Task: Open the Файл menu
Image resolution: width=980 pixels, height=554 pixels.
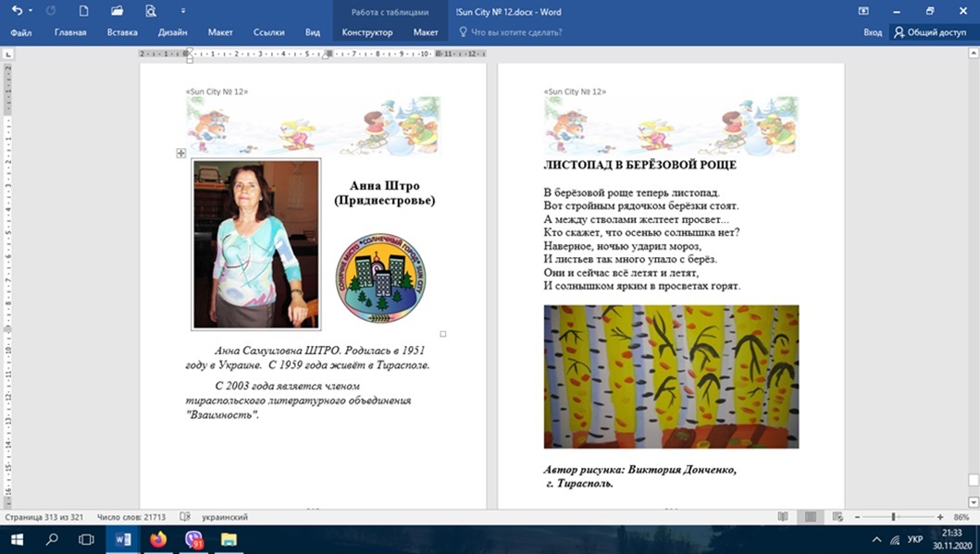Action: (21, 32)
